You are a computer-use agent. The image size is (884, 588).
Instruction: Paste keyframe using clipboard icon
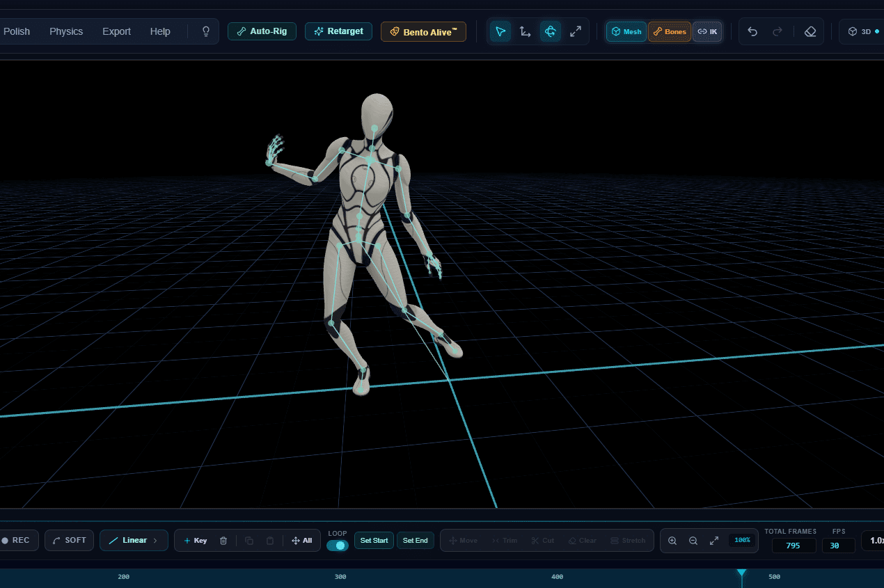click(270, 541)
